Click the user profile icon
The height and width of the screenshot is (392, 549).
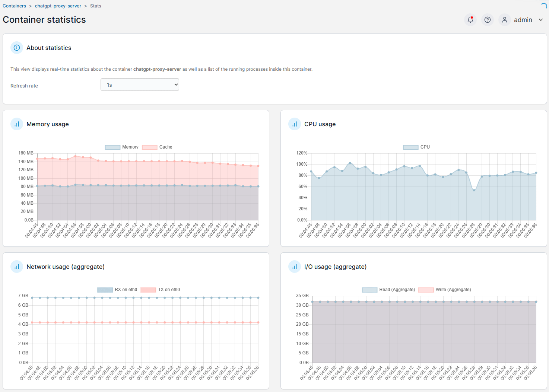pos(504,20)
